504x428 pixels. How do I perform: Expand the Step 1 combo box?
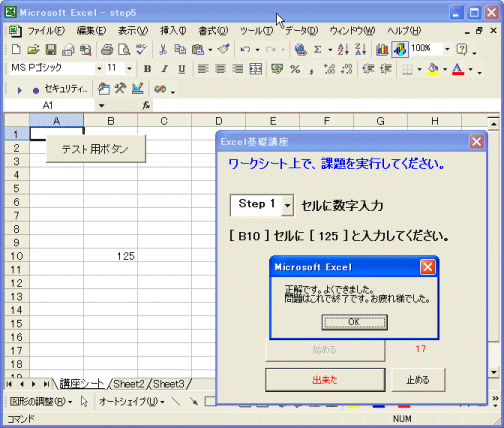pyautogui.click(x=287, y=205)
